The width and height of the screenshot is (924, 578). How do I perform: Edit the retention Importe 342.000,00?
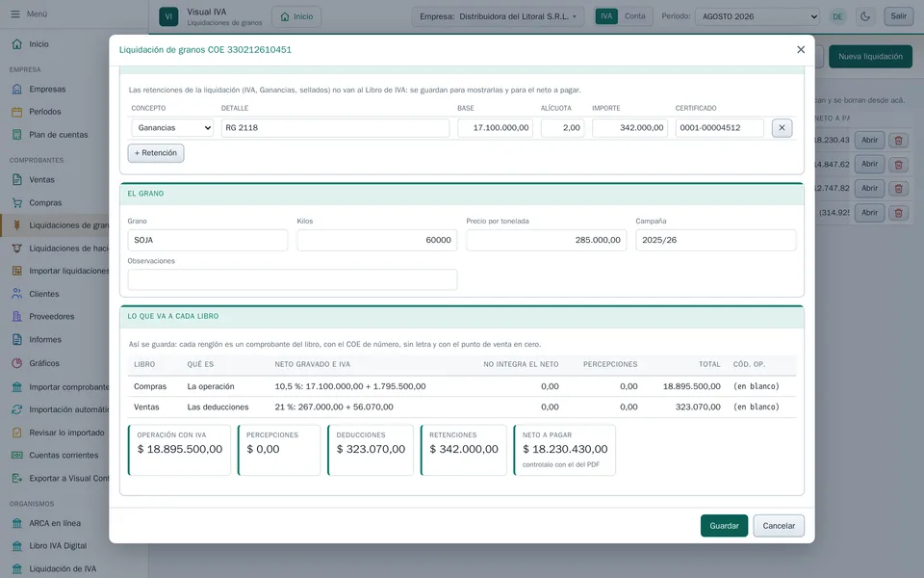(629, 128)
